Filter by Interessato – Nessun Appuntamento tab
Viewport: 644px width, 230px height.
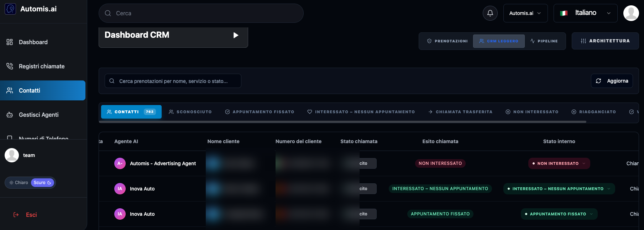361,112
